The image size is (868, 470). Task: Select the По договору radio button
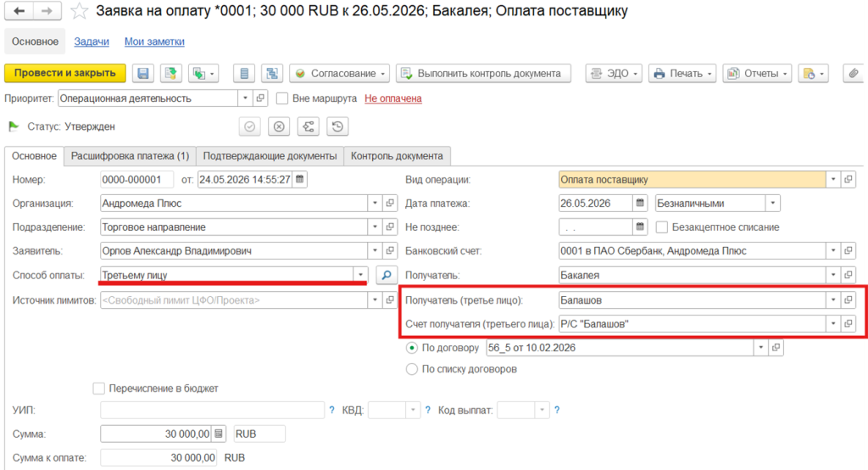[412, 348]
